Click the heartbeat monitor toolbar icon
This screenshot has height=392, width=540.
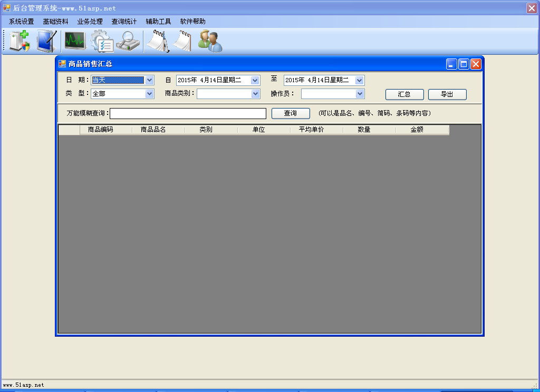[75, 41]
